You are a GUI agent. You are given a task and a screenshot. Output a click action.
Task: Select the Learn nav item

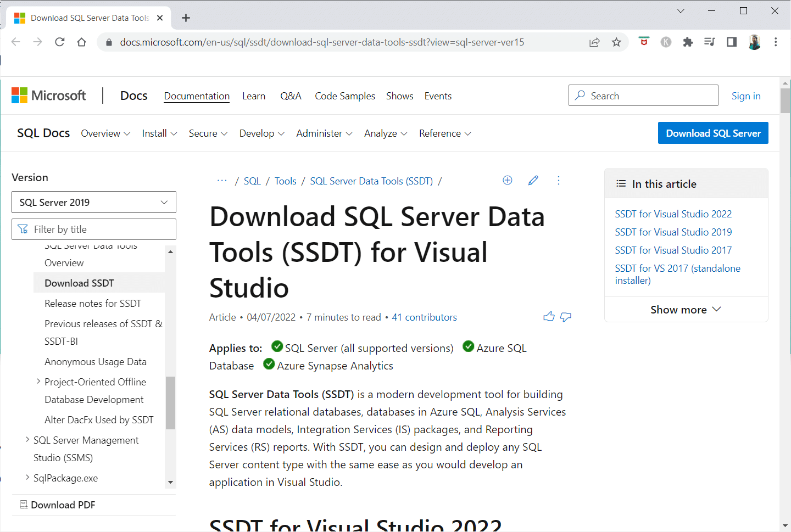pos(254,96)
